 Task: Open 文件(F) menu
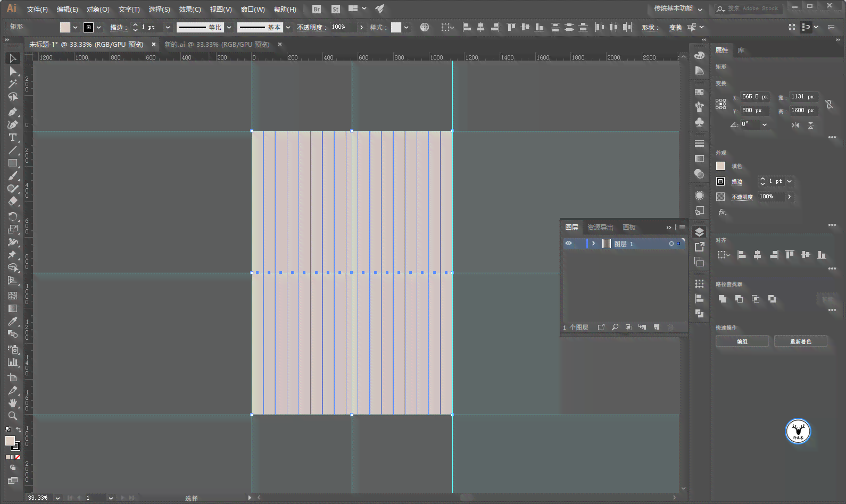pyautogui.click(x=37, y=10)
